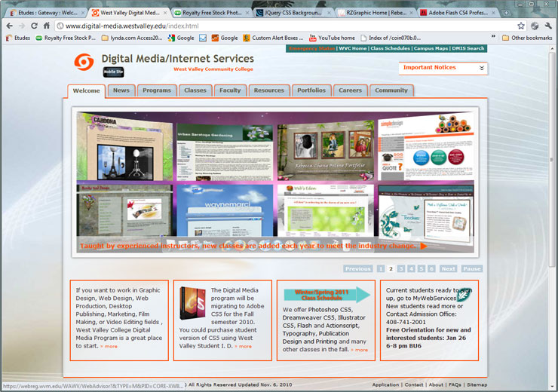The width and height of the screenshot is (558, 392).
Task: Switch to the Adobe Flash CS4 tab
Action: click(x=457, y=13)
